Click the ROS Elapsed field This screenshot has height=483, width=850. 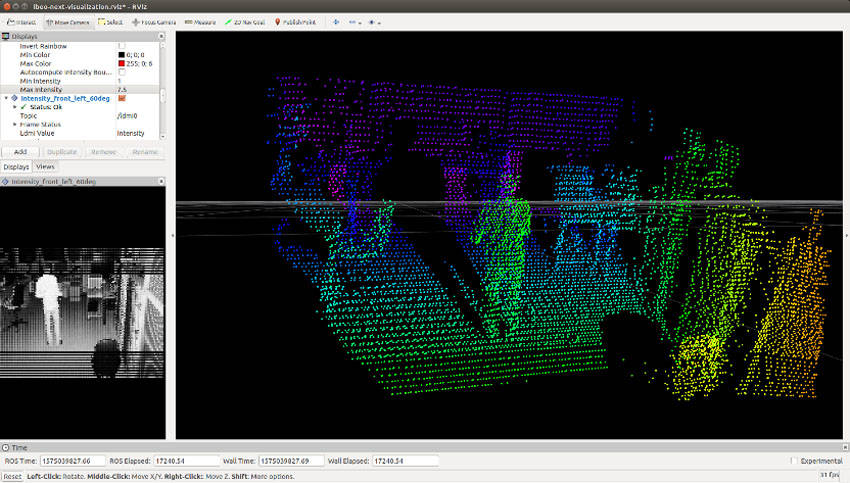pos(186,461)
